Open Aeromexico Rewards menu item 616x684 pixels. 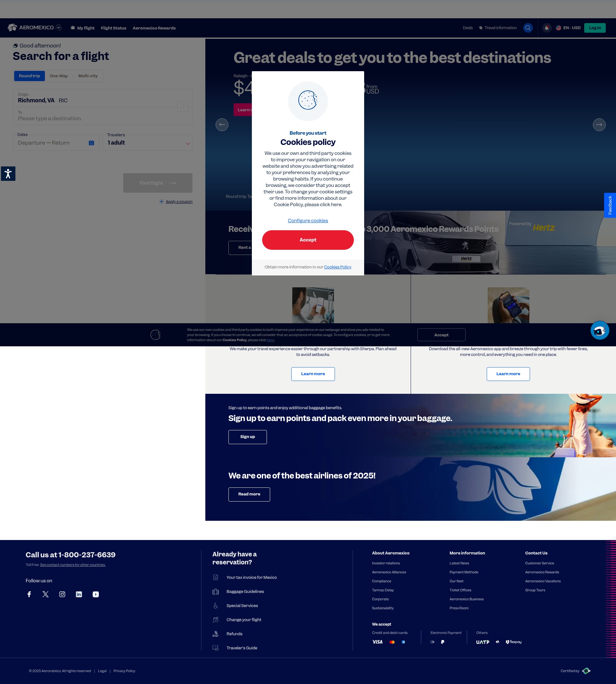[154, 28]
